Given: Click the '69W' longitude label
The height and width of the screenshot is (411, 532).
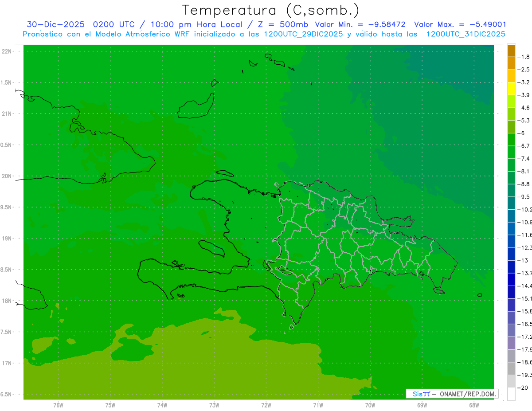Looking at the screenshot, I should pos(422,405).
